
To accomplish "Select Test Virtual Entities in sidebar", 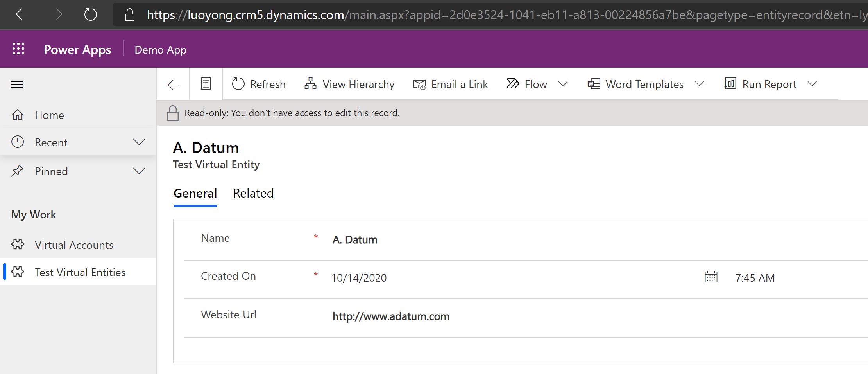I will pyautogui.click(x=78, y=272).
